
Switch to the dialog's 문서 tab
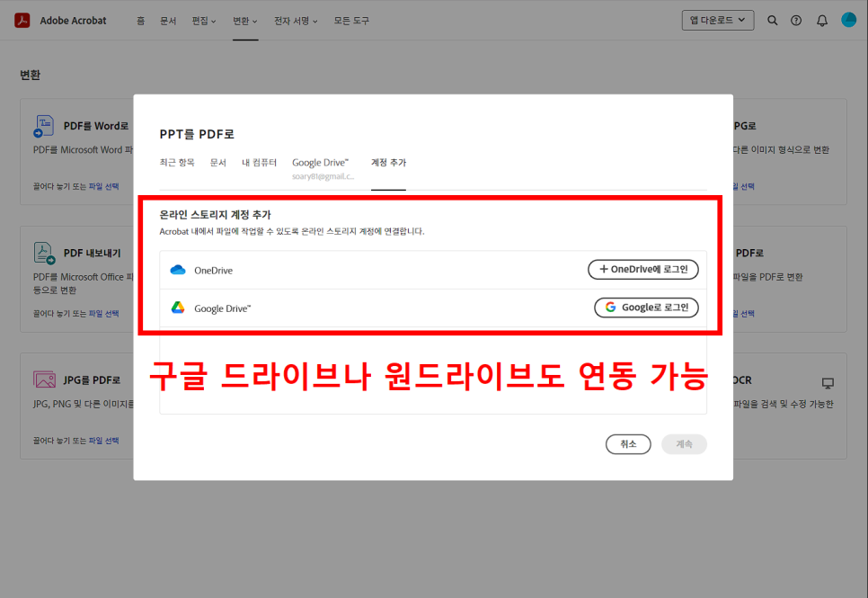218,163
